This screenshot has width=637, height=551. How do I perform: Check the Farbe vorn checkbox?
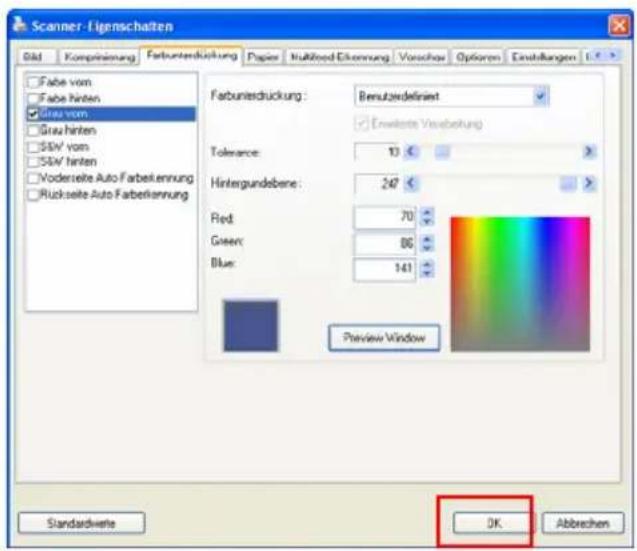[33, 82]
